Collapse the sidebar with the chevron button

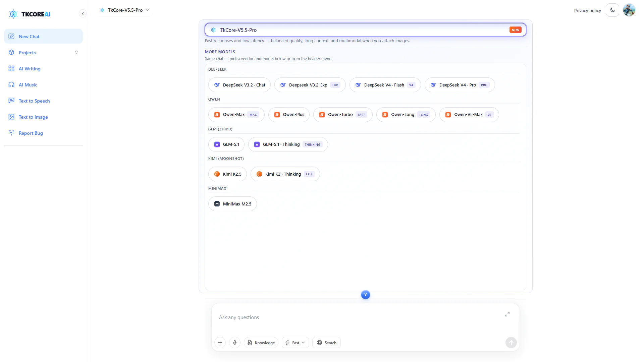[83, 14]
